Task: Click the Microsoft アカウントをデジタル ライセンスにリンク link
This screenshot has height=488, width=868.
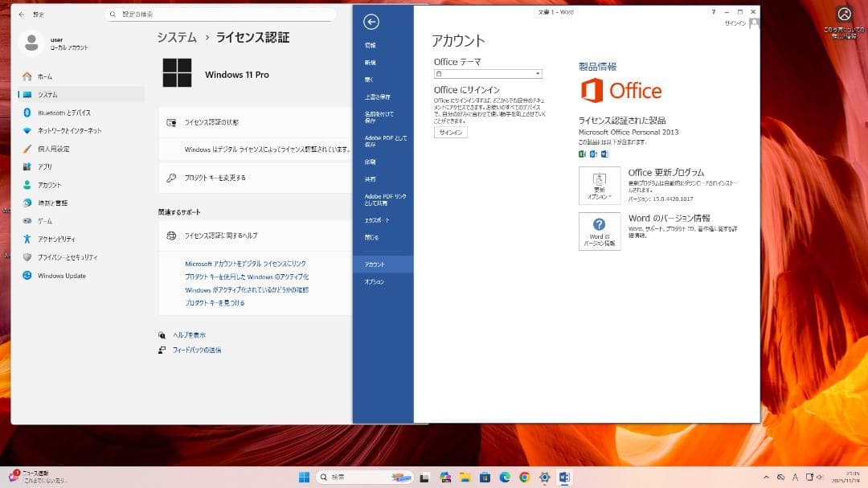Action: coord(244,263)
